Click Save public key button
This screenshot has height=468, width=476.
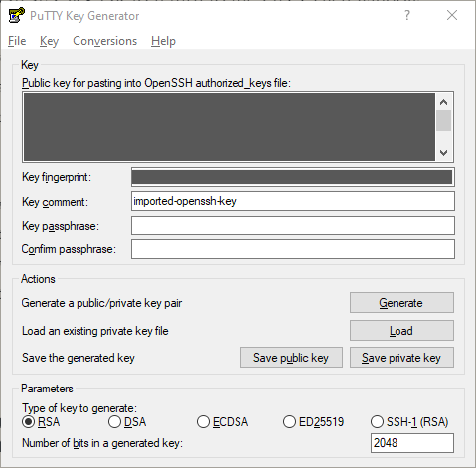pyautogui.click(x=291, y=358)
